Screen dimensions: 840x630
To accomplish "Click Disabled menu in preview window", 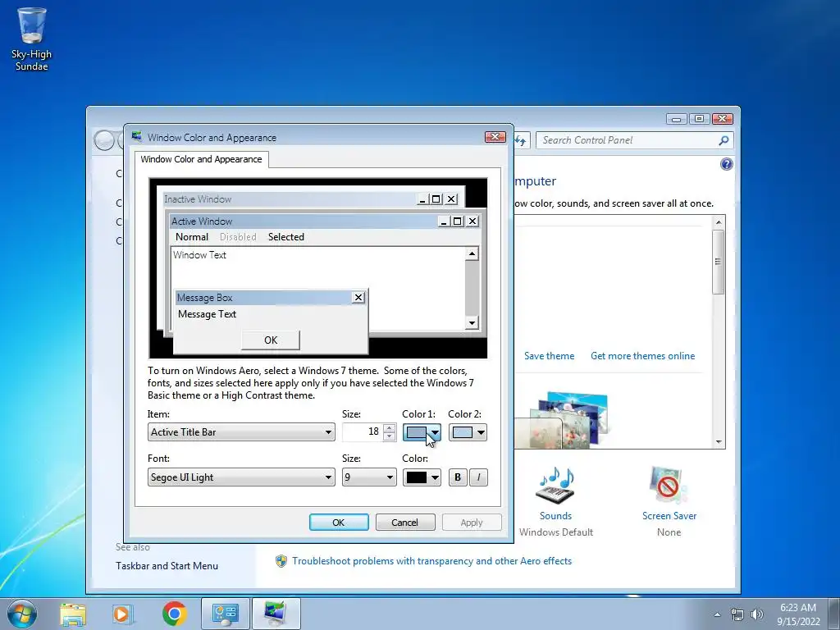I will (x=238, y=237).
